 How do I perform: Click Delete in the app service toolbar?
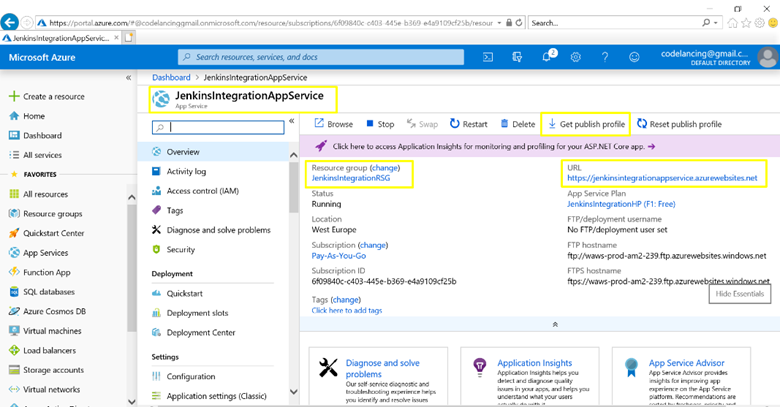pos(518,124)
